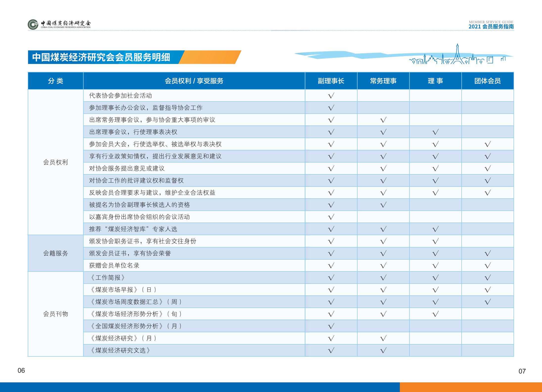Click 团体会员 checkmark for 参加会员大会 row
The image size is (542, 392).
(488, 144)
